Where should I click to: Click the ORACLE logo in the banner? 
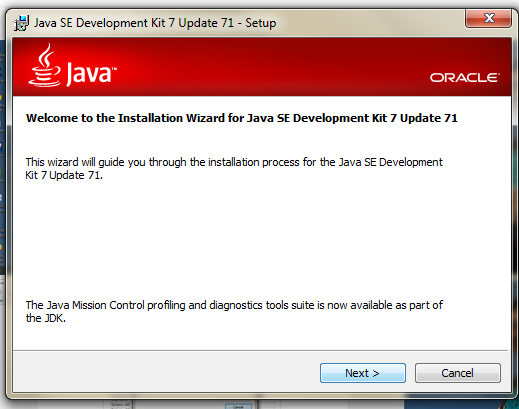tap(465, 78)
